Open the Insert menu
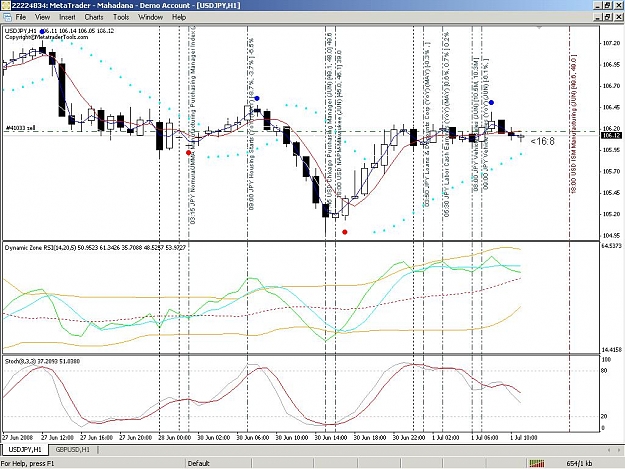625x469 pixels. [x=67, y=17]
